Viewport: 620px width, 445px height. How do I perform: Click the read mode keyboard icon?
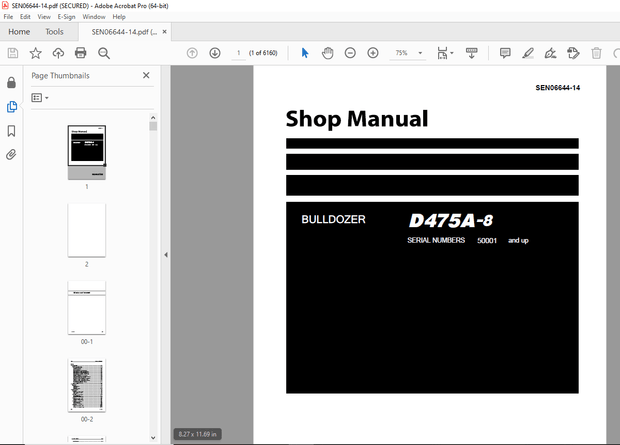click(471, 53)
